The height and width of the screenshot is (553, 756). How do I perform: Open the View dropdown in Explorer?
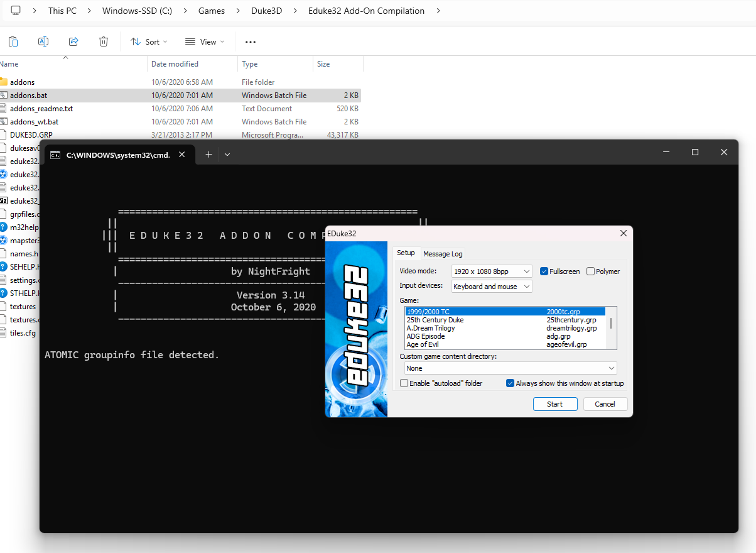click(205, 42)
